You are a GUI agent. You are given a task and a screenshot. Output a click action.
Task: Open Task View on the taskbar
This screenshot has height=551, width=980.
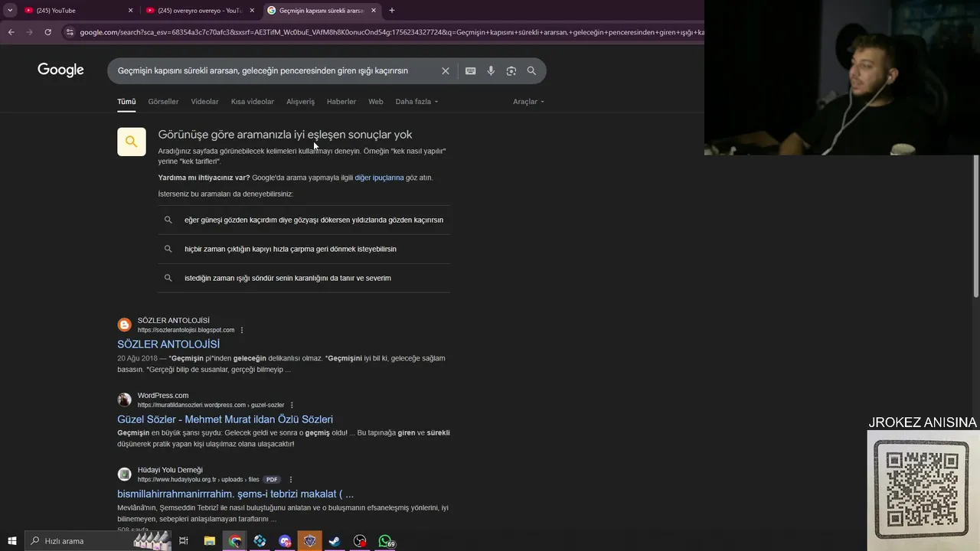[x=184, y=541]
